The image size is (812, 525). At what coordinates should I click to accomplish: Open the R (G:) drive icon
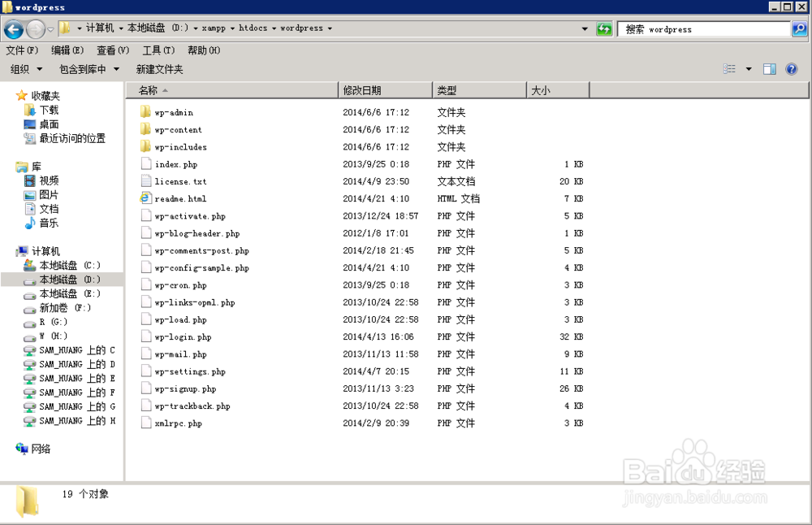pyautogui.click(x=29, y=323)
